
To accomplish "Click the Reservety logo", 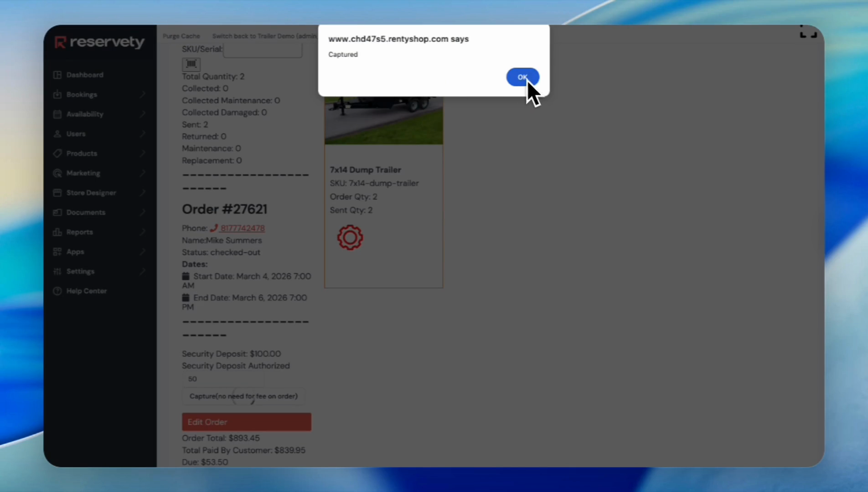I will click(x=99, y=42).
